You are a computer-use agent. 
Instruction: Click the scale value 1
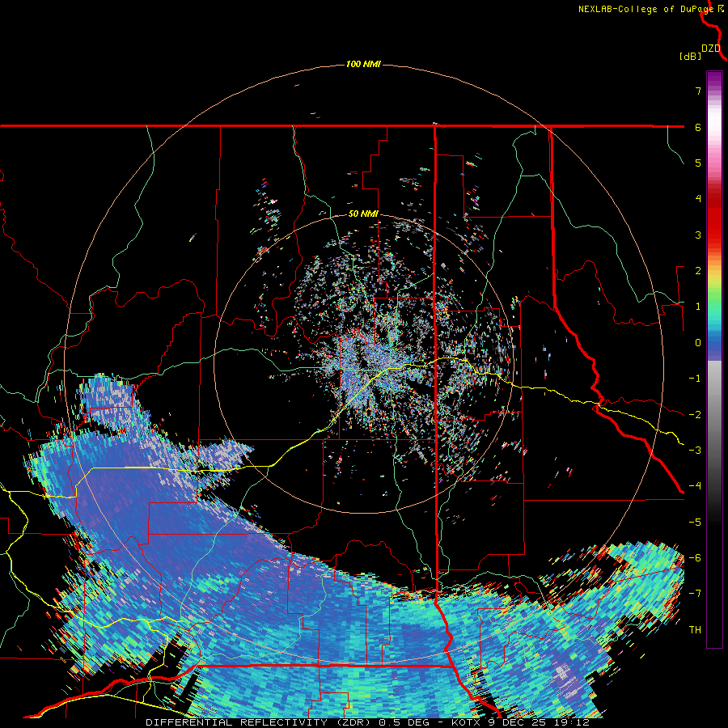[698, 307]
